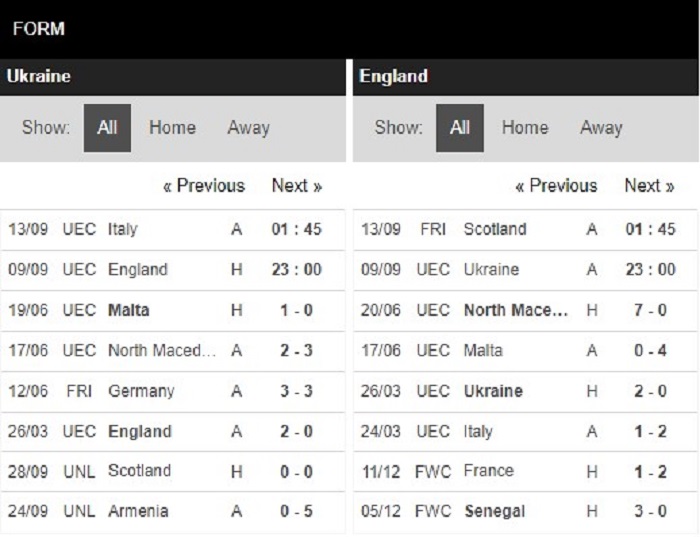This screenshot has height=537, width=700.
Task: Open England's France FWC 1 - 2 match
Action: 525,471
